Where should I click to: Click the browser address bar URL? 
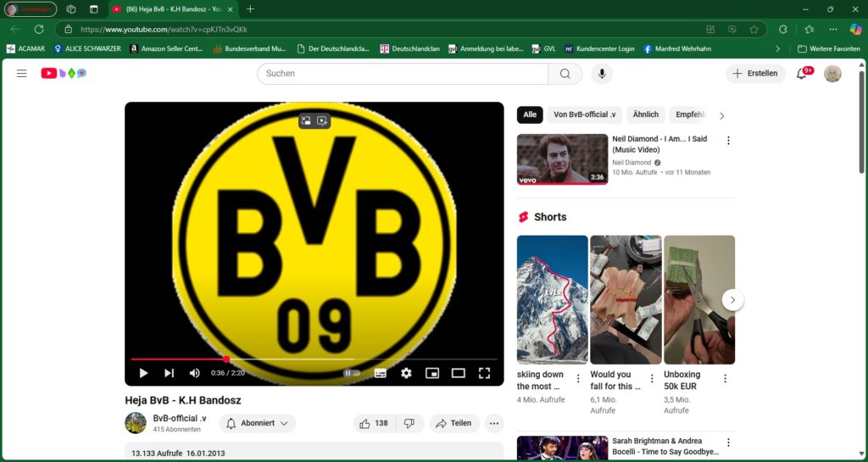point(164,30)
